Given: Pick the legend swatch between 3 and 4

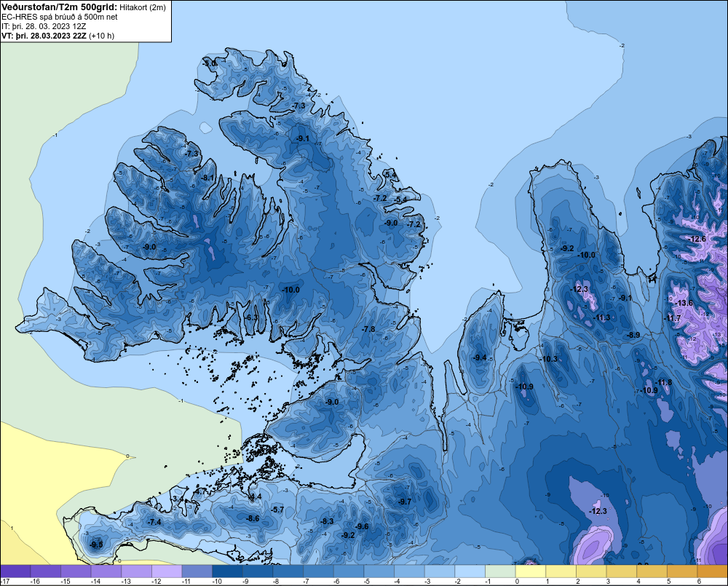Looking at the screenshot, I should pos(622,571).
